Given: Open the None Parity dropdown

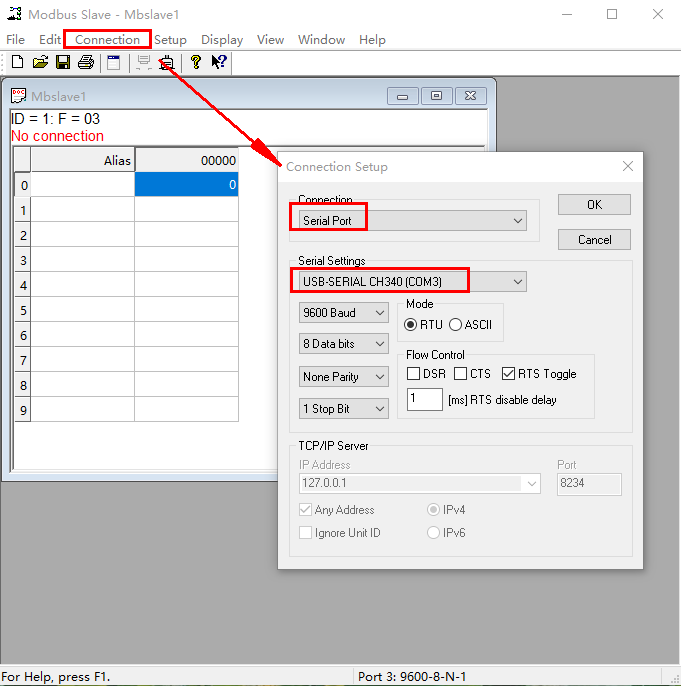Looking at the screenshot, I should coord(344,377).
